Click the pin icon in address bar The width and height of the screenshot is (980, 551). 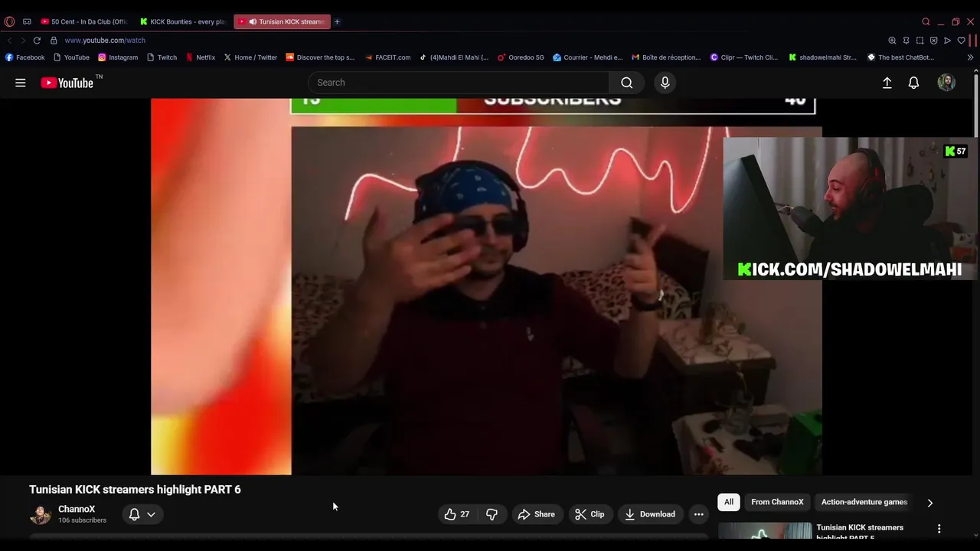point(906,41)
